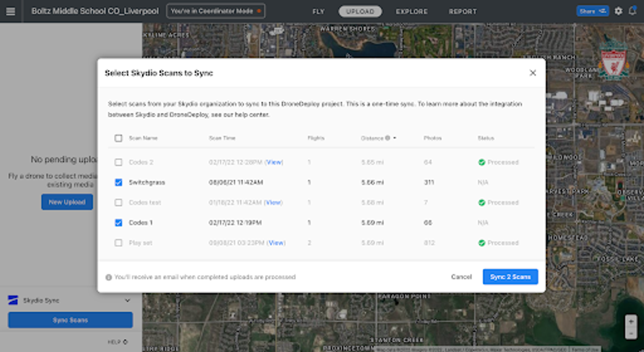Open the Coordinator Mode indicator box

click(216, 11)
